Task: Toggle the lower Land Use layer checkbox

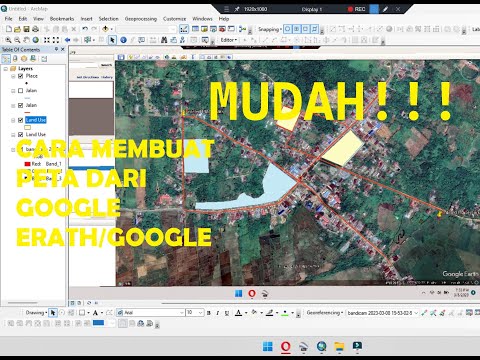Action: (x=21, y=135)
